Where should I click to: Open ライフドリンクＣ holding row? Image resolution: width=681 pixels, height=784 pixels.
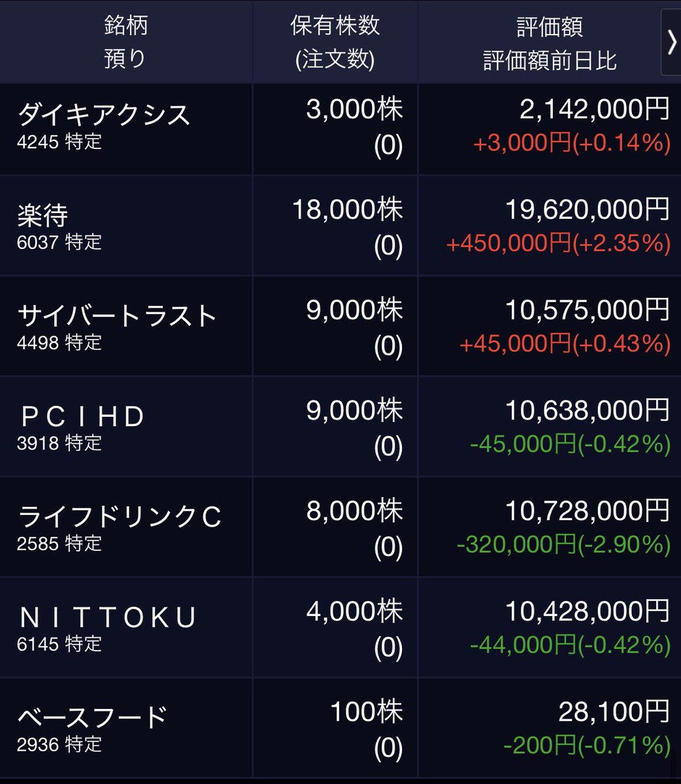pos(340,527)
